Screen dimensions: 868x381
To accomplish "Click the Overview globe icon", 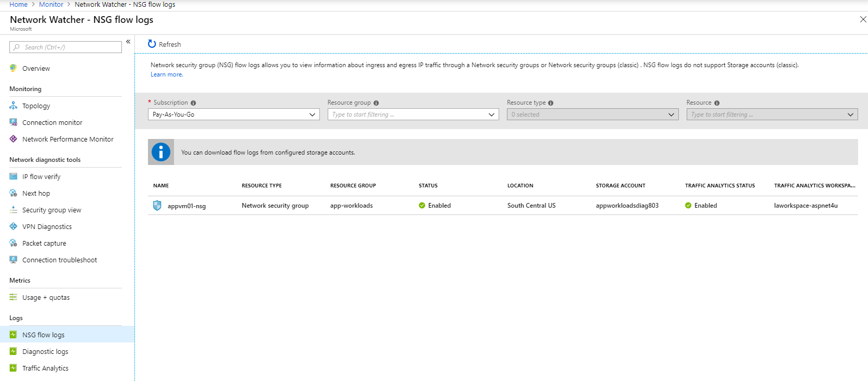I will [x=13, y=68].
